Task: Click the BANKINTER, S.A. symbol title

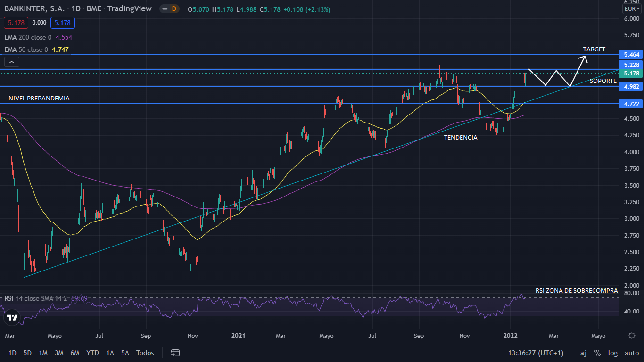Action: point(34,9)
